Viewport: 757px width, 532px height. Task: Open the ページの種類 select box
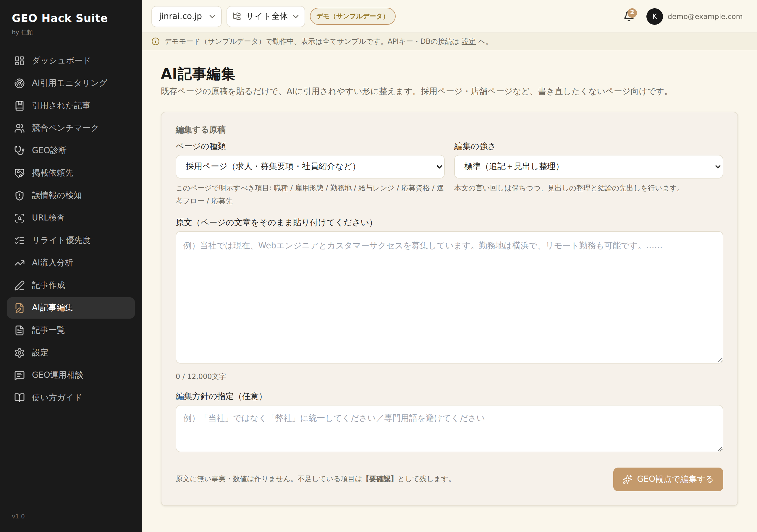point(310,166)
